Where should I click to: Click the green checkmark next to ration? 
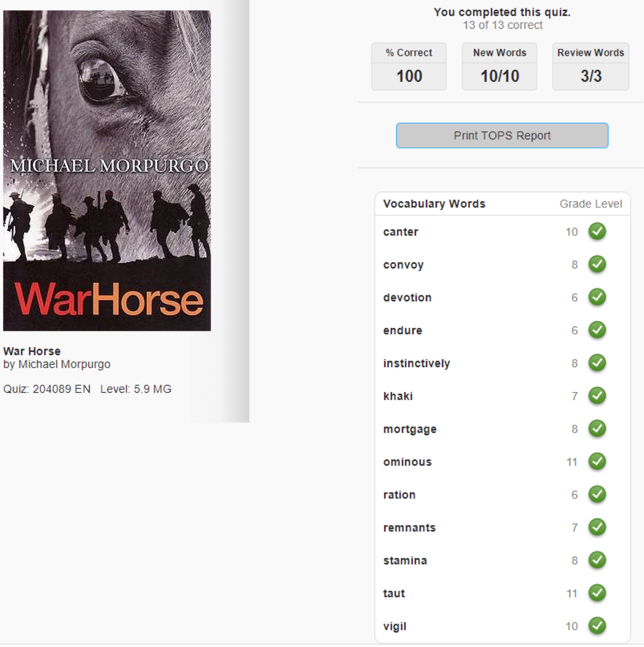click(597, 494)
